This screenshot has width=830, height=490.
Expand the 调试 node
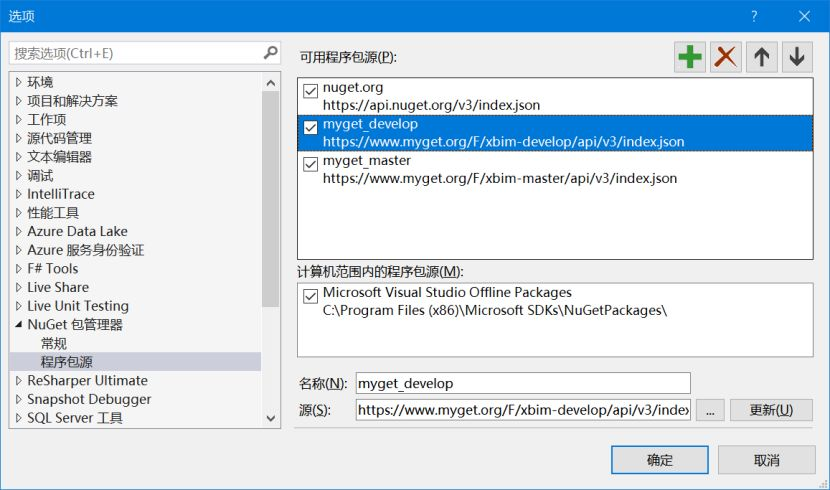point(19,175)
